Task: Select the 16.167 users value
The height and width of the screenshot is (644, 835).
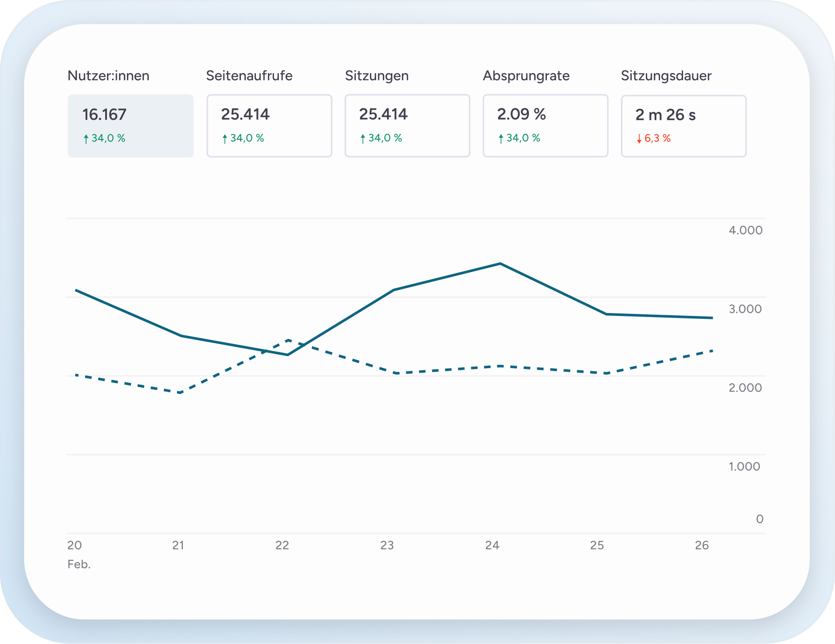Action: coord(104,114)
